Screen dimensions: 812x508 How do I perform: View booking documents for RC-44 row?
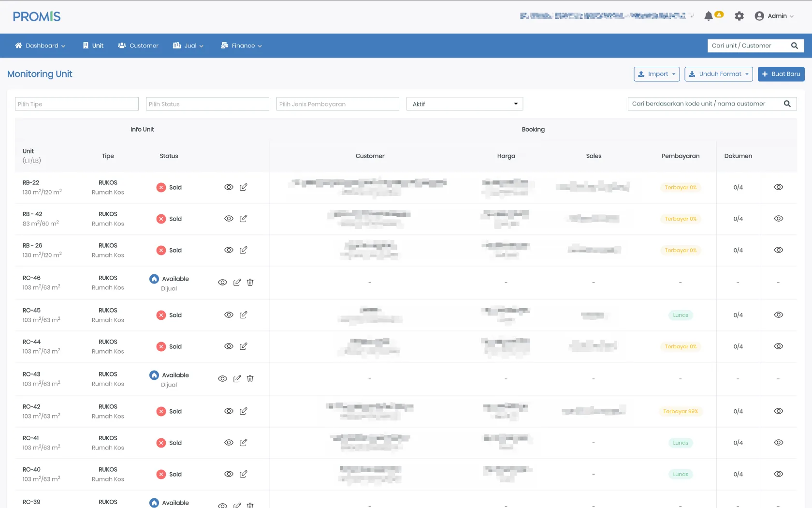tap(779, 346)
